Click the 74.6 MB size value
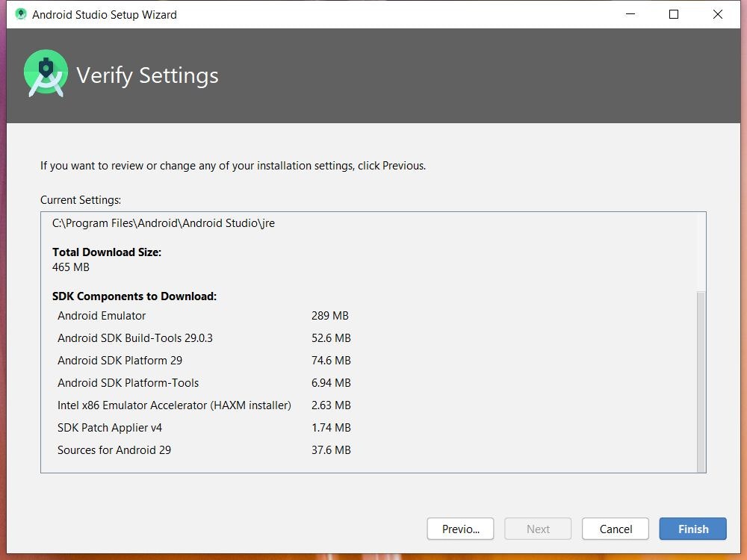The width and height of the screenshot is (747, 560). click(x=331, y=361)
